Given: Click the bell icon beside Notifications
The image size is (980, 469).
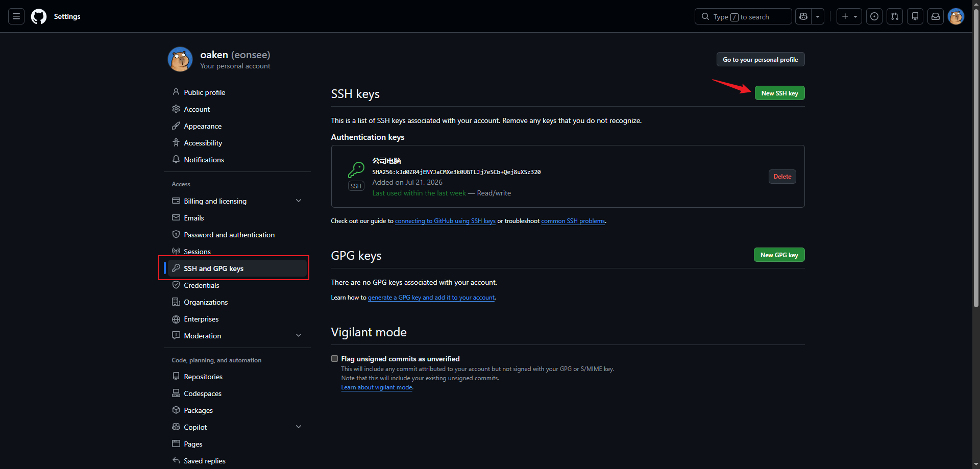Looking at the screenshot, I should [x=176, y=159].
